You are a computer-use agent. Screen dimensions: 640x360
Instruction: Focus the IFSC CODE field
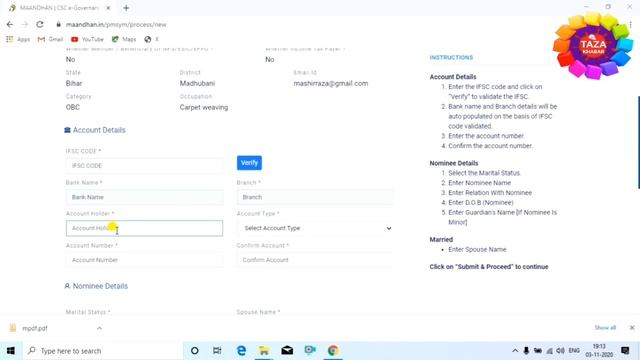(x=144, y=166)
